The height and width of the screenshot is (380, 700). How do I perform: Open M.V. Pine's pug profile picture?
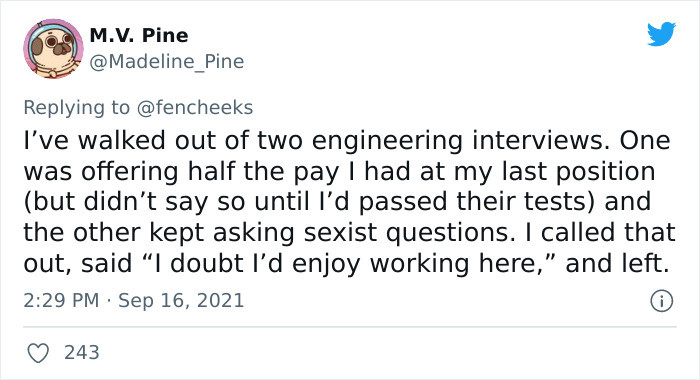click(53, 49)
